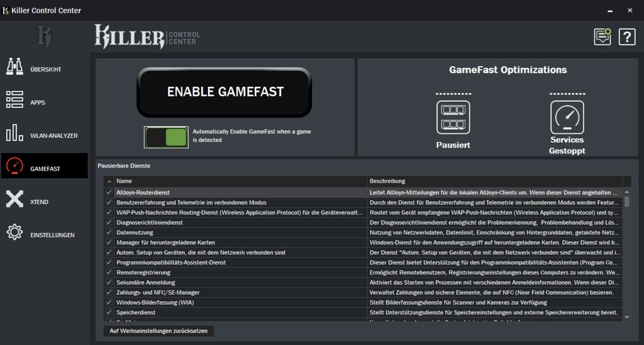Toggle automatic GameFast enable switch
The width and height of the screenshot is (644, 345).
point(166,137)
